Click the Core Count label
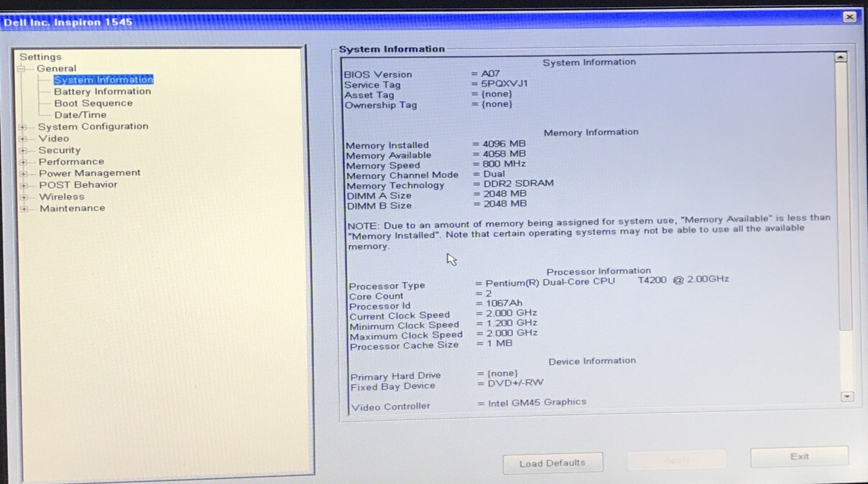The height and width of the screenshot is (484, 868). [377, 296]
